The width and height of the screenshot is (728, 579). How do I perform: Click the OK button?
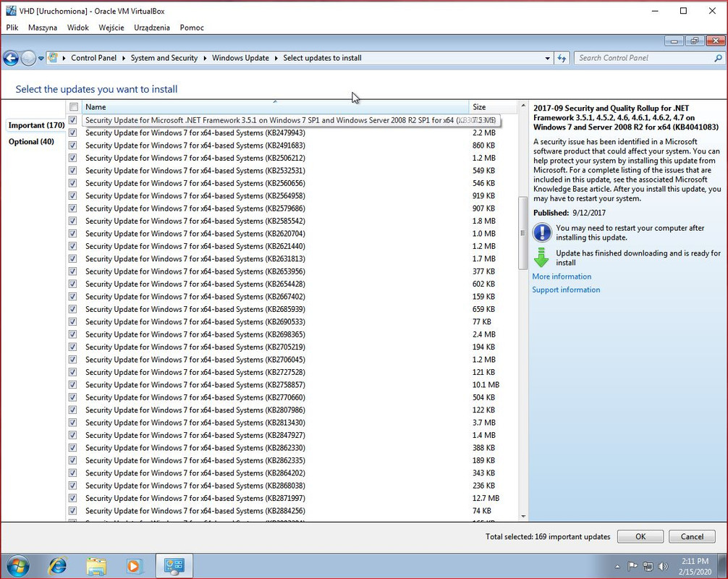(640, 536)
